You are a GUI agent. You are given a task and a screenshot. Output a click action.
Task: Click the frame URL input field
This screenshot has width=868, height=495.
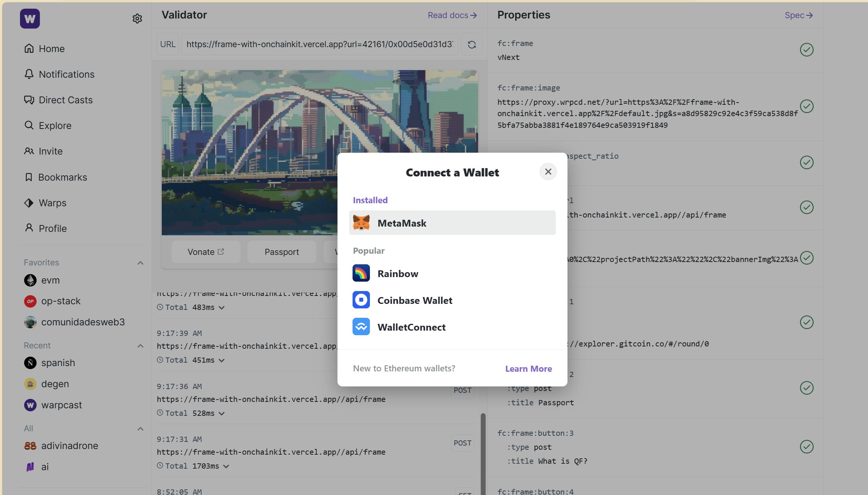pyautogui.click(x=320, y=44)
